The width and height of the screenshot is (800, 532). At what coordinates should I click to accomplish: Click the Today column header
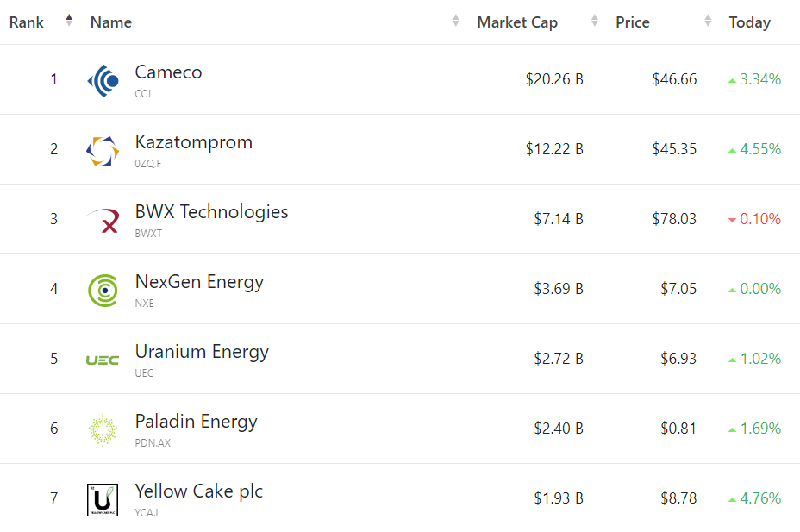tap(749, 22)
